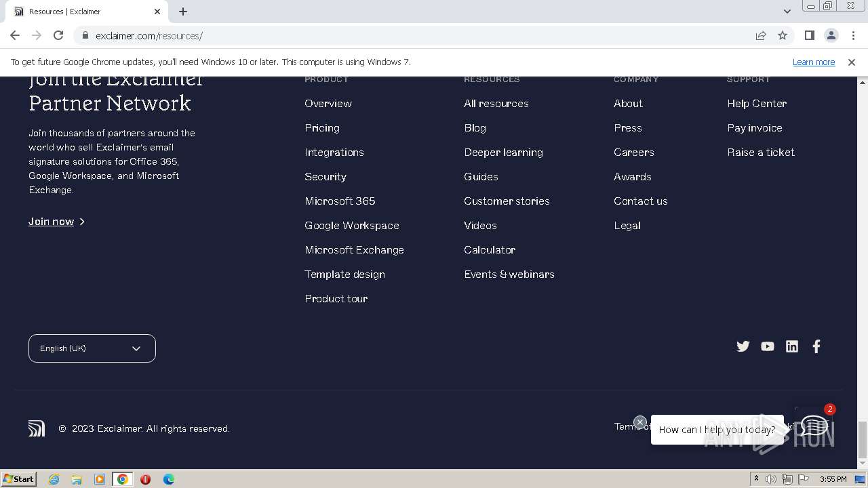Share this page icon in address bar
868x488 pixels.
pyautogui.click(x=761, y=35)
